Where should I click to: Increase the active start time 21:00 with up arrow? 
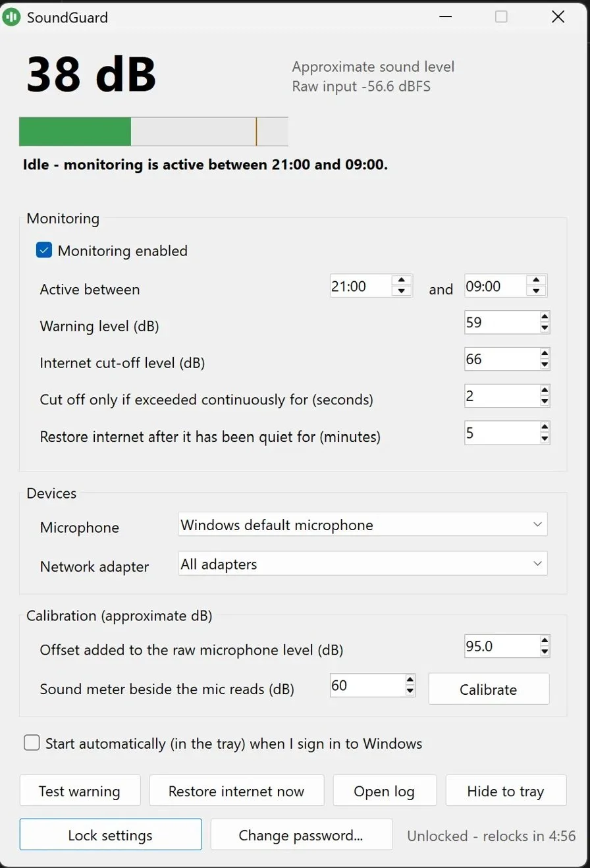(x=401, y=281)
